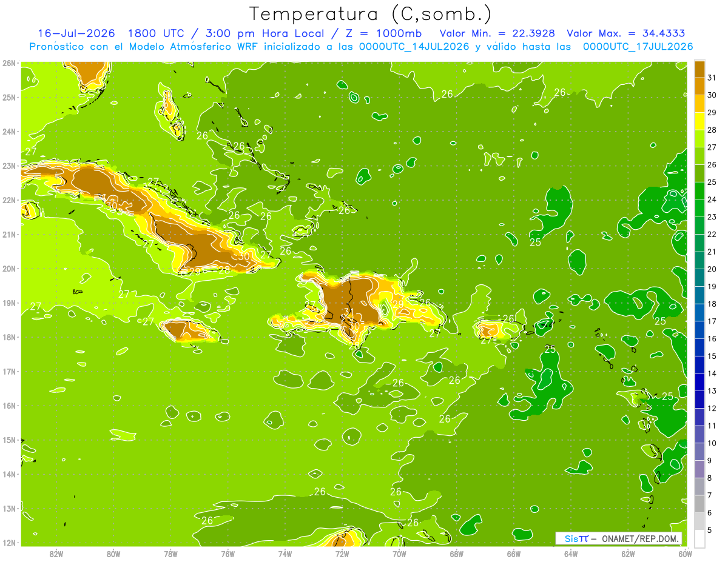
Task: Click the 60W longitude axis label
Action: point(686,554)
